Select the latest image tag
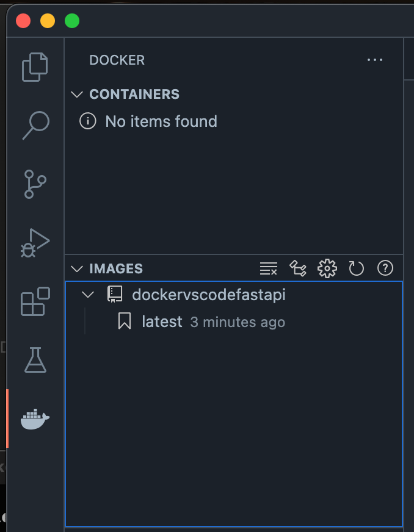The width and height of the screenshot is (414, 532). [162, 322]
